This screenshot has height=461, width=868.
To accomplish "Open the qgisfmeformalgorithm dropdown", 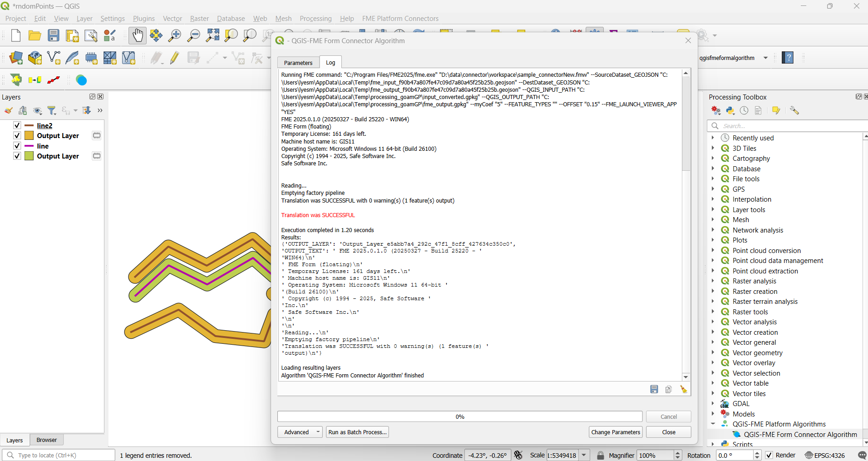I will pyautogui.click(x=765, y=58).
